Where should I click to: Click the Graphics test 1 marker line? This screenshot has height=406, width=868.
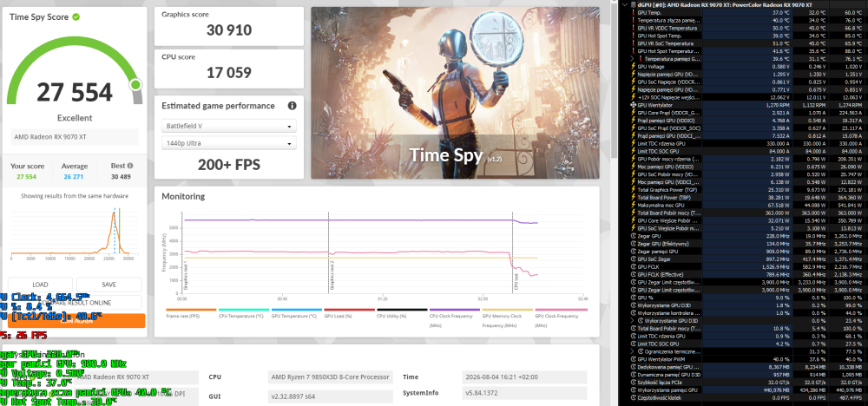182,252
